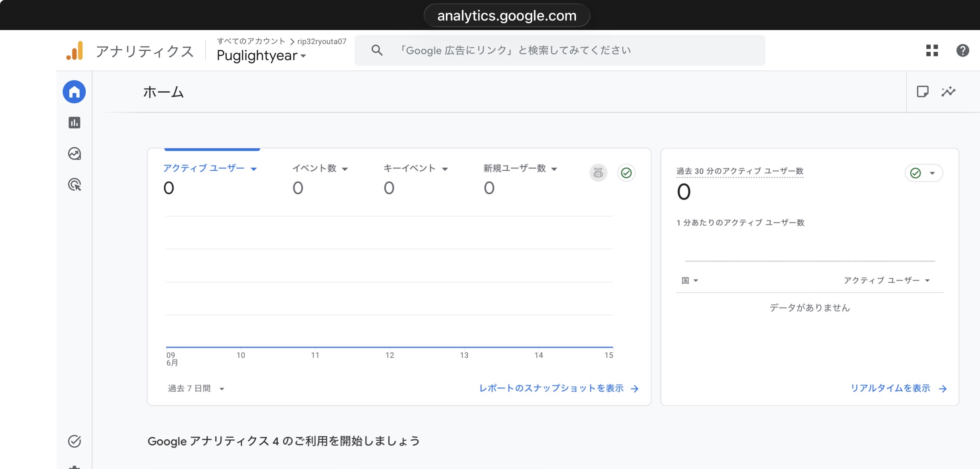Open the realtime card green check dropdown

point(924,173)
